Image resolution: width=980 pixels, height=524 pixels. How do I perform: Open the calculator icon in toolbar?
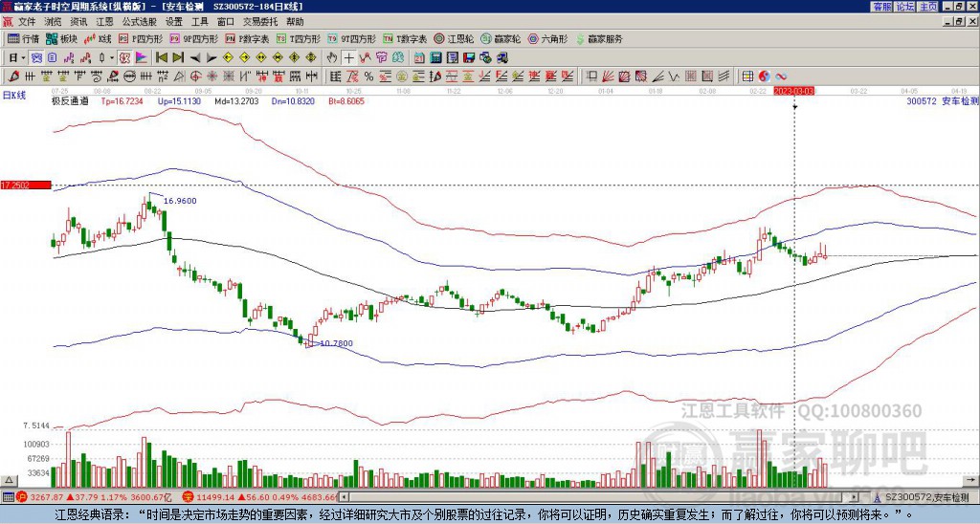click(435, 58)
